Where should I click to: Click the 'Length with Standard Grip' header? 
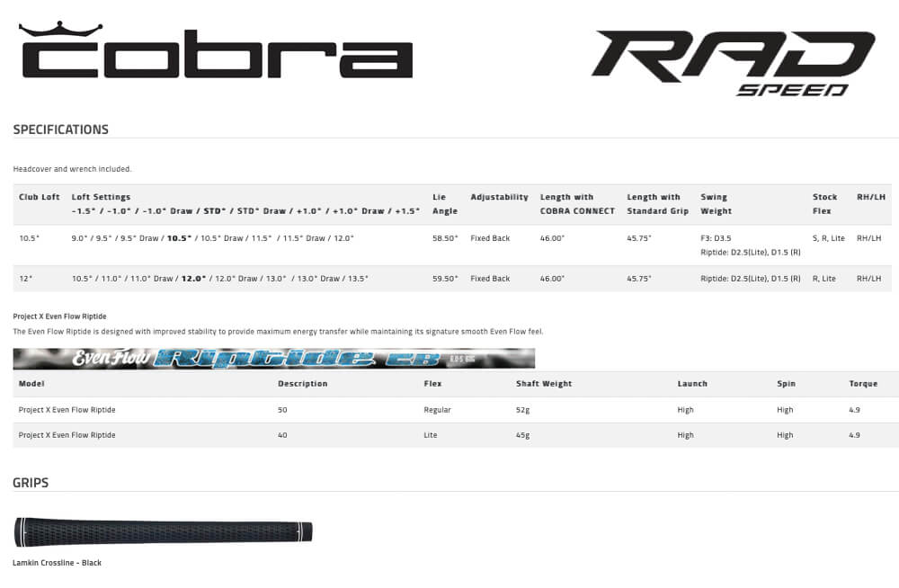coord(658,204)
